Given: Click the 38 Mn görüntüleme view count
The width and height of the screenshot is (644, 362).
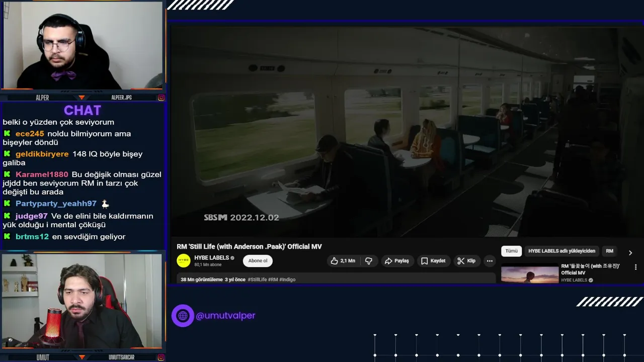Looking at the screenshot, I should pos(201,280).
